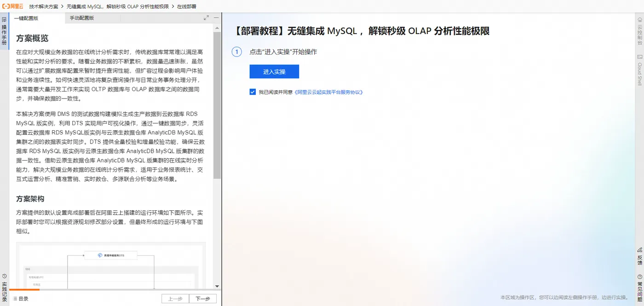This screenshot has height=306, width=644.
Task: Click the orange reading progress bar
Action: click(x=24, y=290)
